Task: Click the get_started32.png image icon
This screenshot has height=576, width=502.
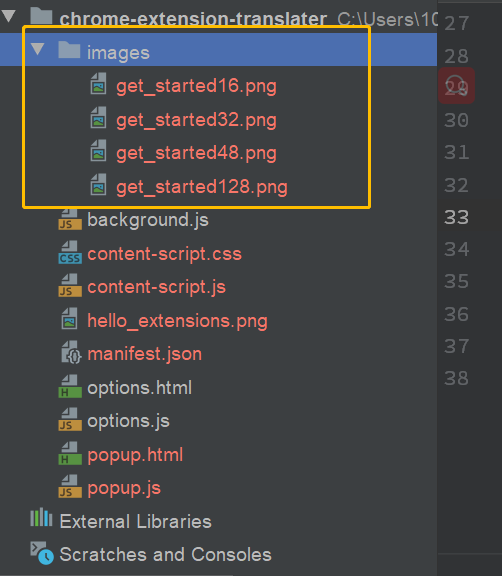Action: click(x=98, y=118)
